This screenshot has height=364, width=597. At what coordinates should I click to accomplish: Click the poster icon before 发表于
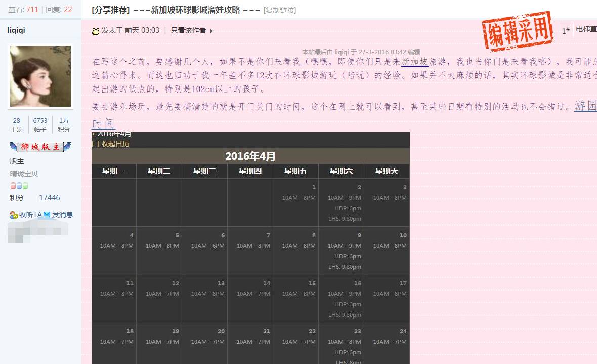(x=96, y=31)
